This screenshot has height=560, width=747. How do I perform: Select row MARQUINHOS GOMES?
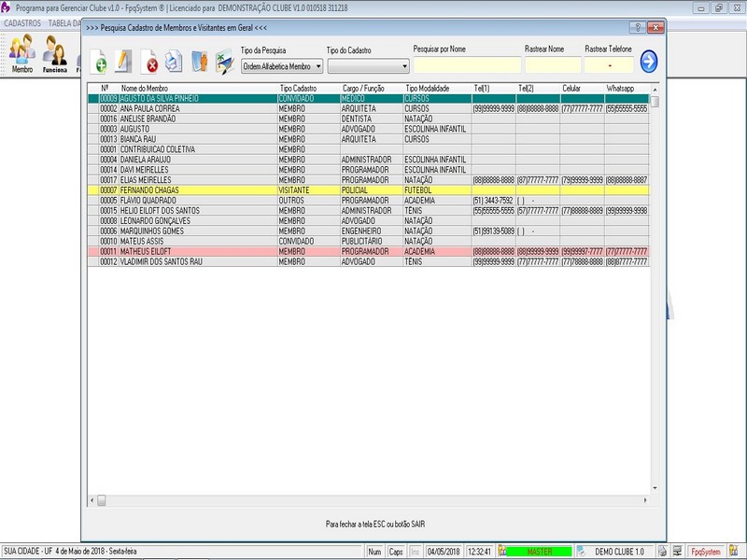tap(368, 231)
